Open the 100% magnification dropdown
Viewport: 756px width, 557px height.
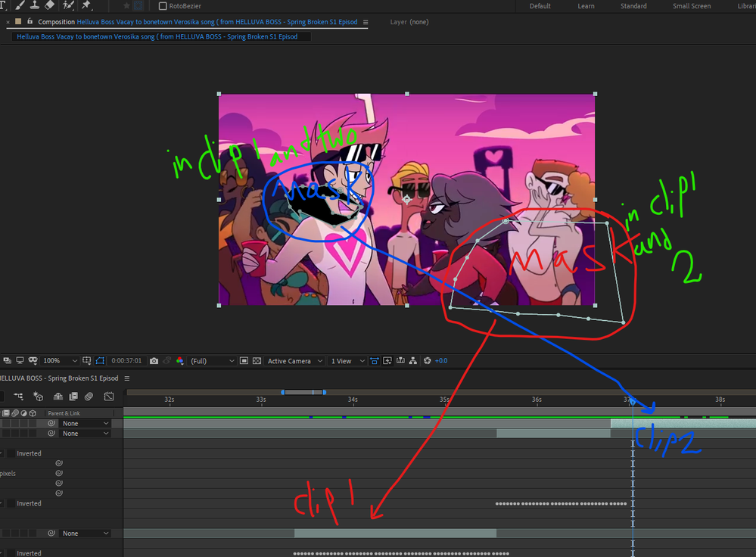[x=60, y=361]
